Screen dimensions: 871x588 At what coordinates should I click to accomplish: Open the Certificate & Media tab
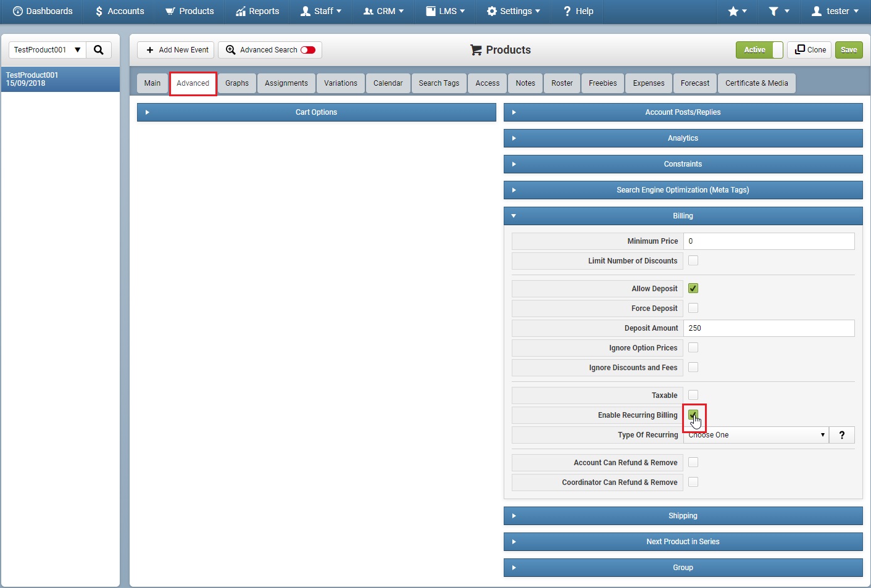tap(757, 83)
